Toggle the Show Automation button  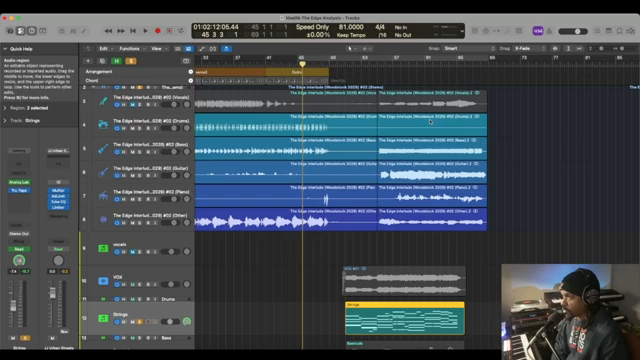coord(202,49)
